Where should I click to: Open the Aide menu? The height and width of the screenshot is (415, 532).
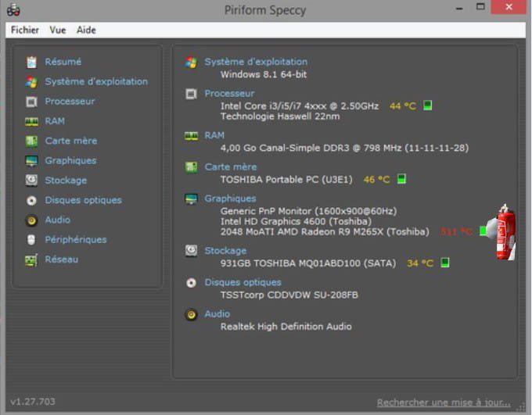point(86,30)
